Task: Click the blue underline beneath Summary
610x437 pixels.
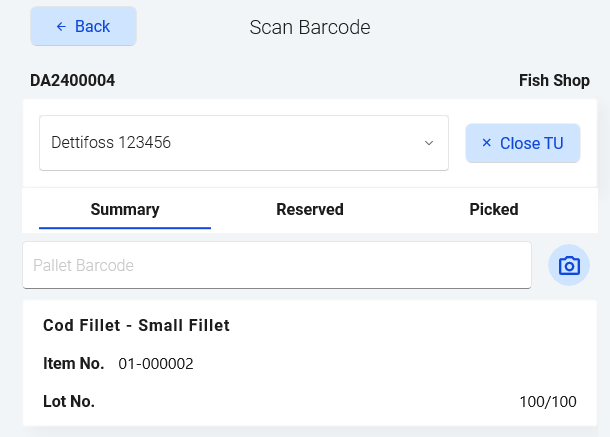Action: [x=125, y=228]
